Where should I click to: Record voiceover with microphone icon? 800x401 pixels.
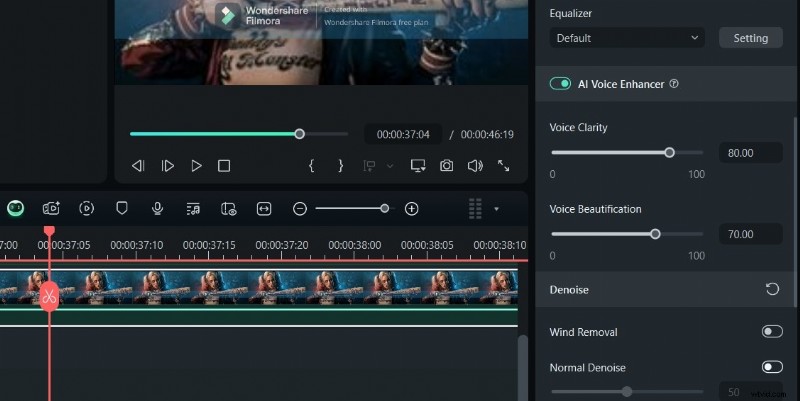click(x=157, y=208)
